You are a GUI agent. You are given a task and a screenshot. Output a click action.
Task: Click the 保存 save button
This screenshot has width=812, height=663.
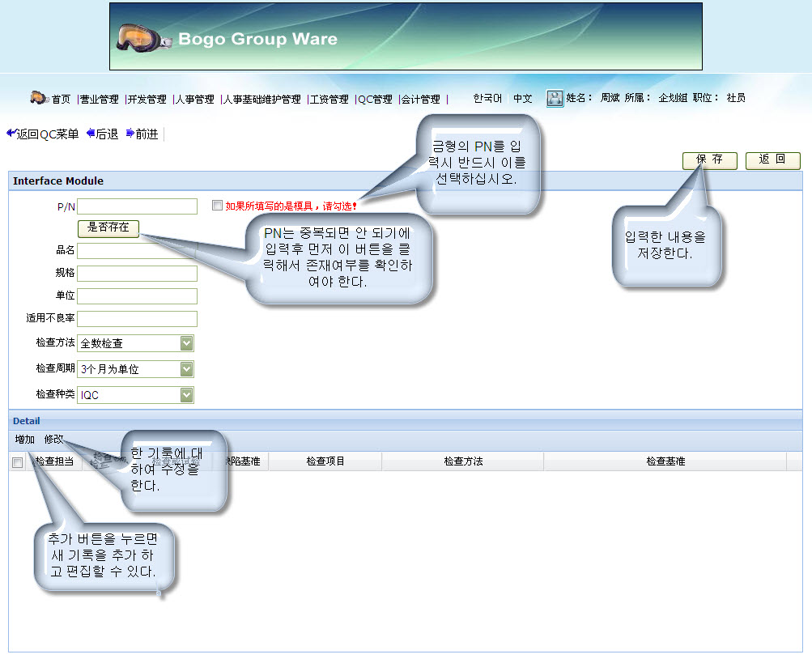point(709,159)
